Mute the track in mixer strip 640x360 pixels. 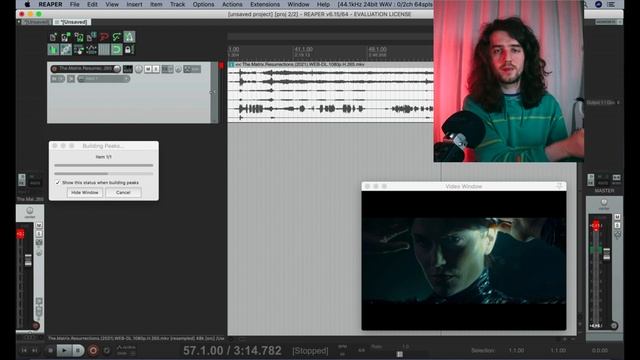(39, 225)
